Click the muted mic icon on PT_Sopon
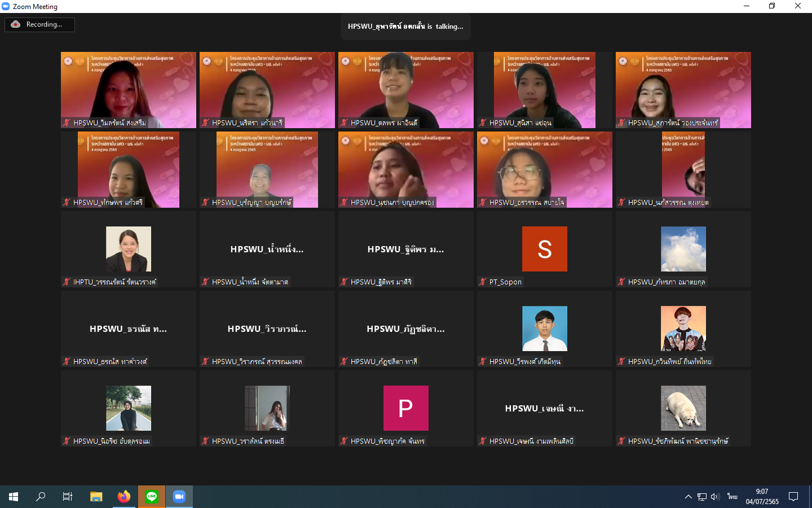The height and width of the screenshot is (508, 812). 483,282
